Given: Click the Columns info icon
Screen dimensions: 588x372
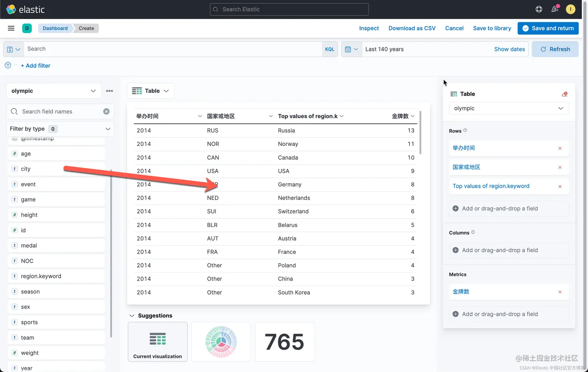Looking at the screenshot, I should [x=473, y=232].
